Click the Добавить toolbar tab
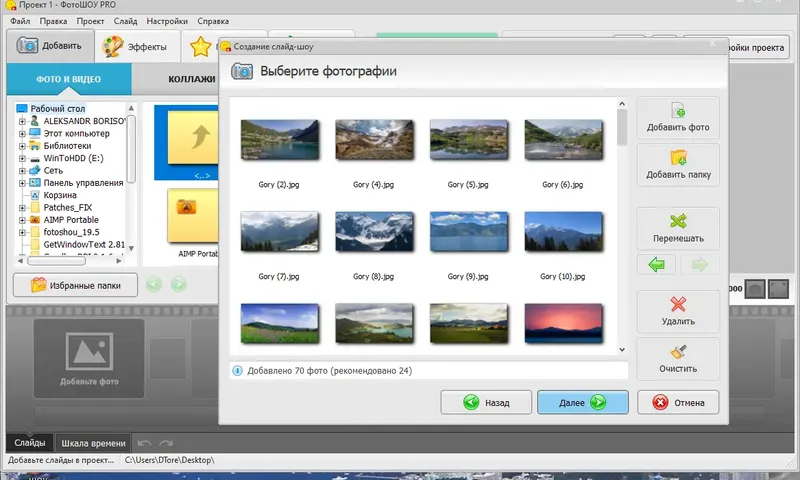This screenshot has height=480, width=800. coord(50,46)
